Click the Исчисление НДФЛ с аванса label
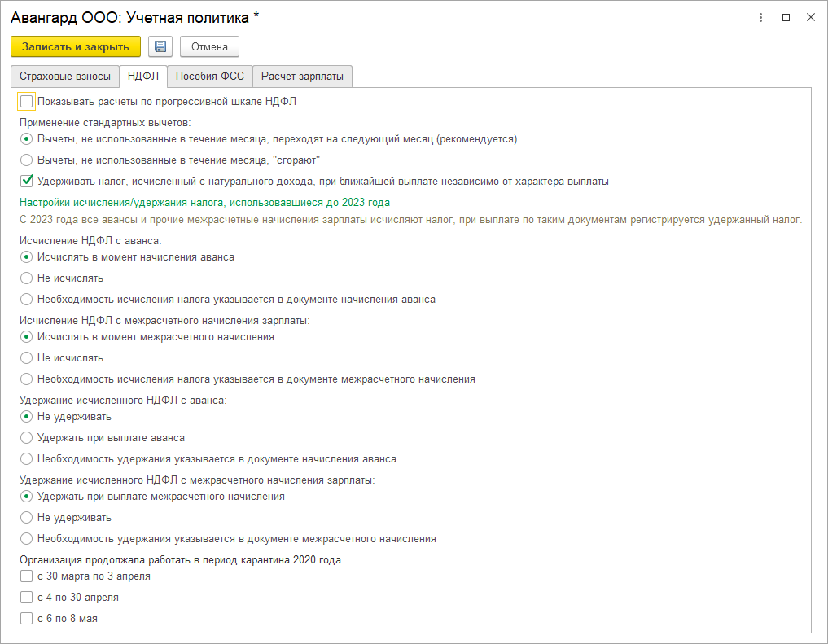The image size is (828, 644). click(x=90, y=240)
